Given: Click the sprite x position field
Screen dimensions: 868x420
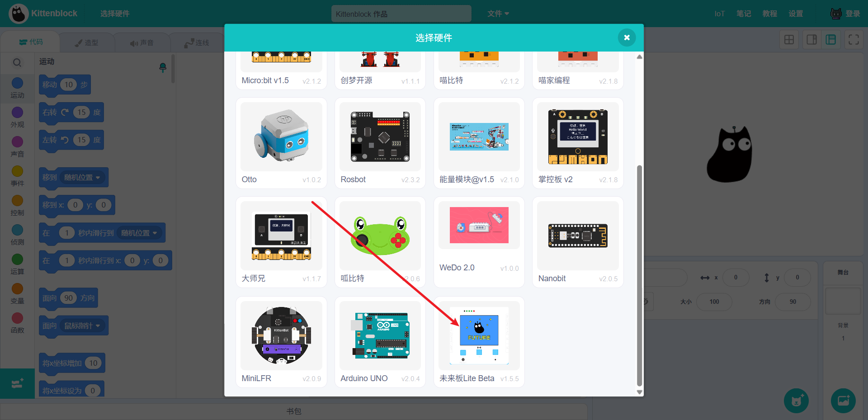Looking at the screenshot, I should (736, 278).
